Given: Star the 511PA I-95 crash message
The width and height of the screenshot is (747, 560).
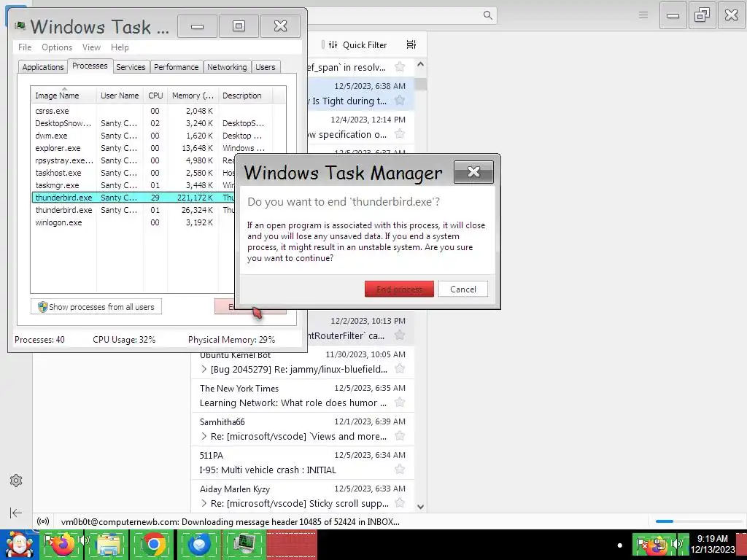Looking at the screenshot, I should 400,470.
